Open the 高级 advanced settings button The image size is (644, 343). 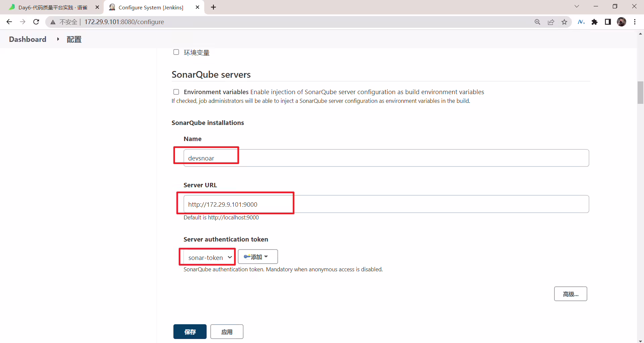571,294
